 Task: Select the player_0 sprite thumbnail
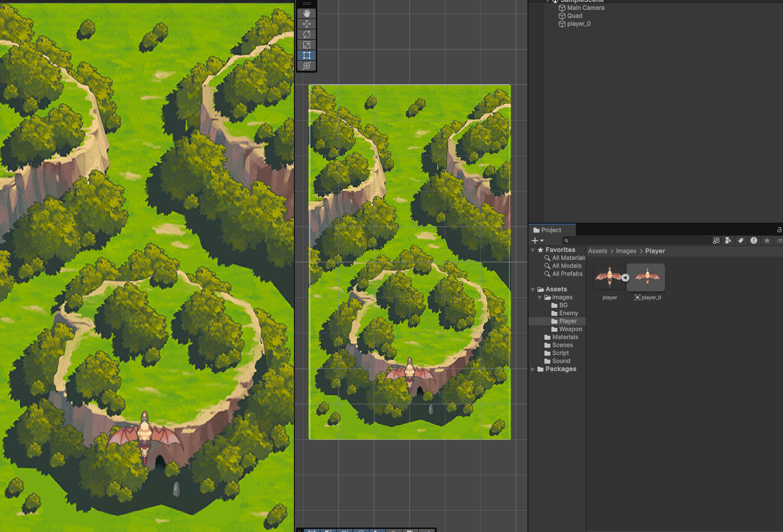click(647, 277)
